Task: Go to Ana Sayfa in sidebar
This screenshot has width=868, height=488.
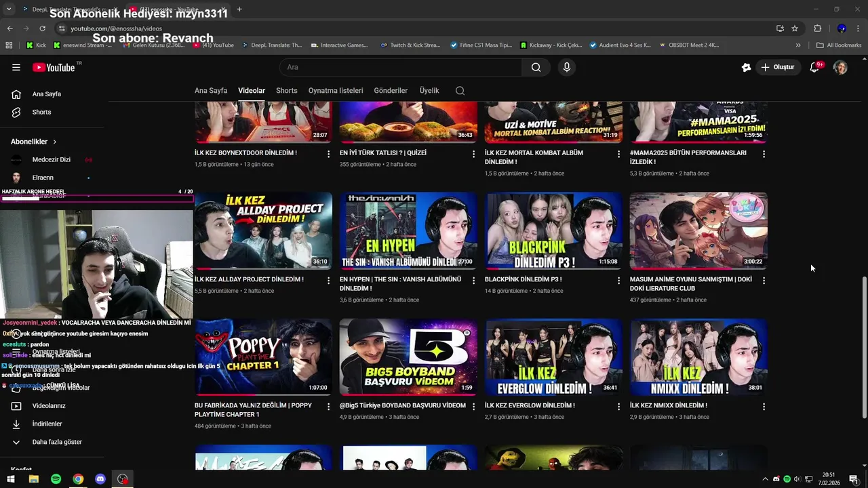Action: (x=47, y=94)
